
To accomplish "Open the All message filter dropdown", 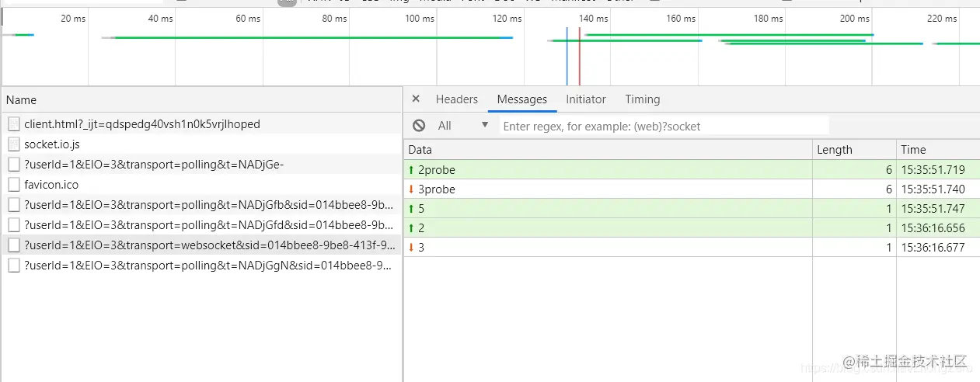I will click(463, 126).
